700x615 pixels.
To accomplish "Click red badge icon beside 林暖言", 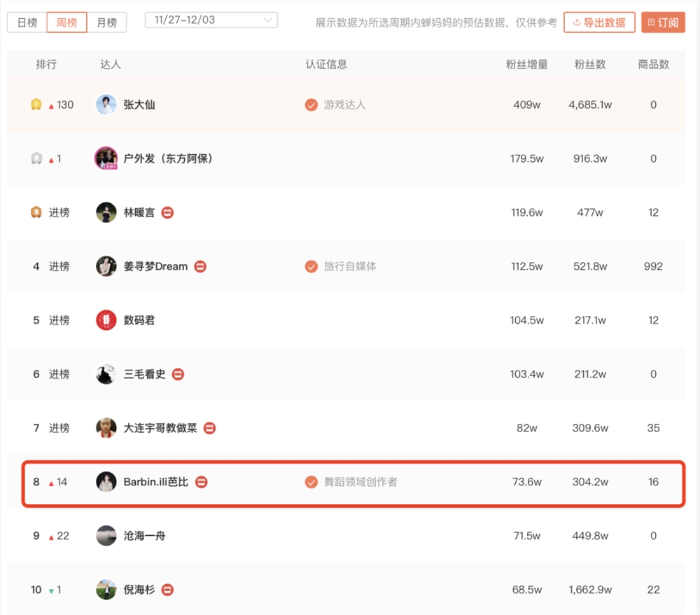I will [x=167, y=212].
